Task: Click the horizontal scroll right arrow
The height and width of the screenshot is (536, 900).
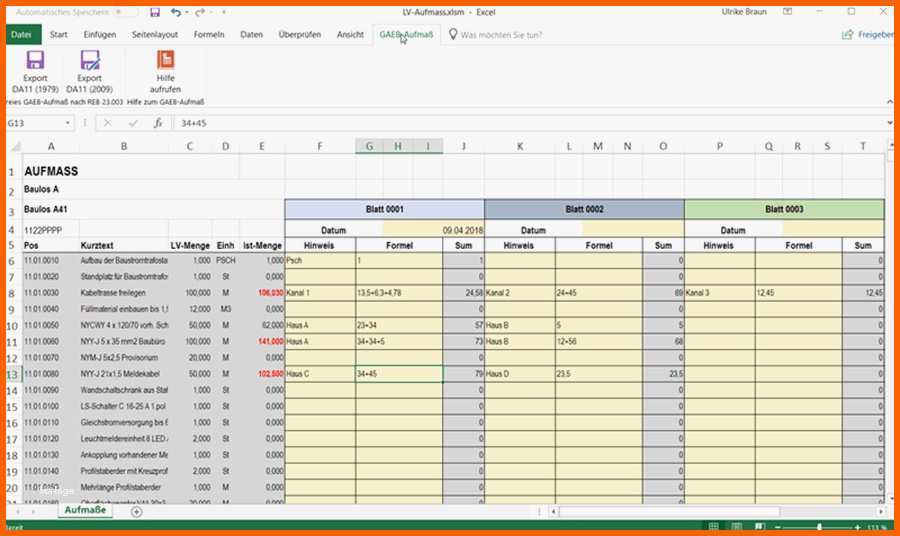Action: coord(881,511)
